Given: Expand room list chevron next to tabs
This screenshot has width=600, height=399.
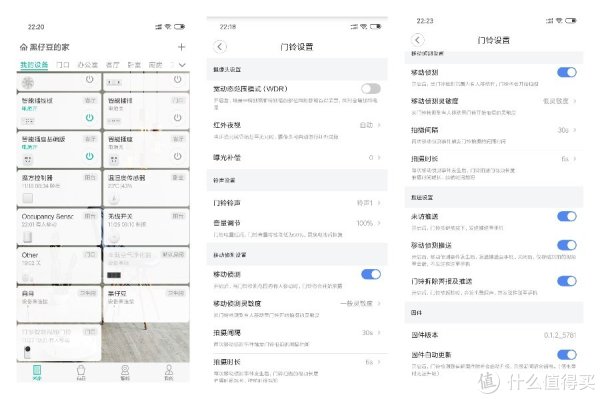Looking at the screenshot, I should (182, 65).
